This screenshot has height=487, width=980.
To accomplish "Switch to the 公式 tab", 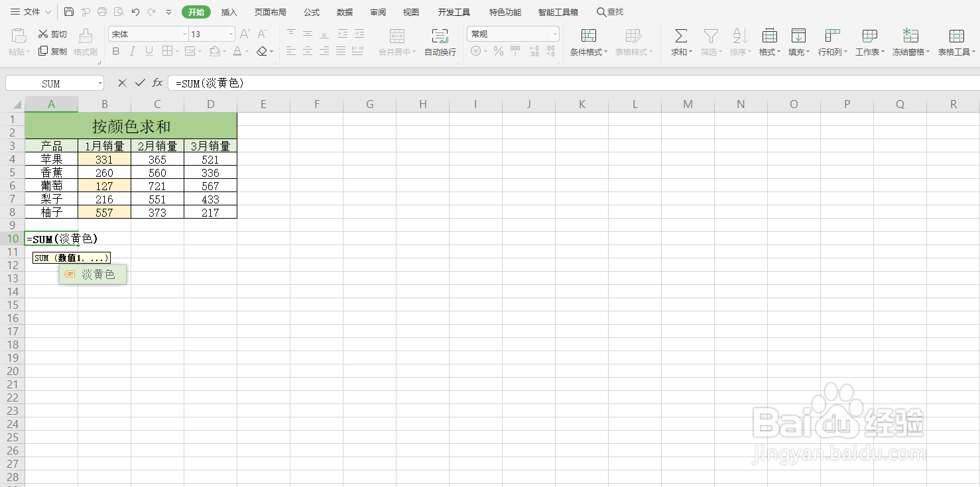I will pos(312,12).
